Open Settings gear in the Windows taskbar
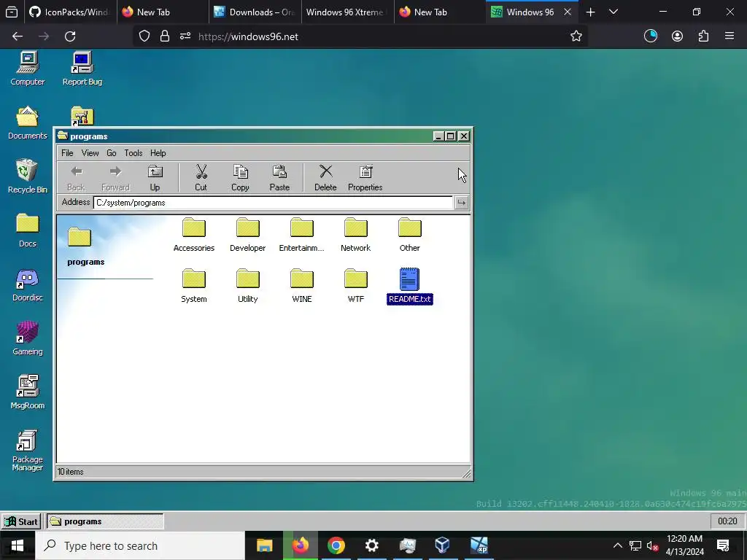This screenshot has width=747, height=560. pos(371,545)
